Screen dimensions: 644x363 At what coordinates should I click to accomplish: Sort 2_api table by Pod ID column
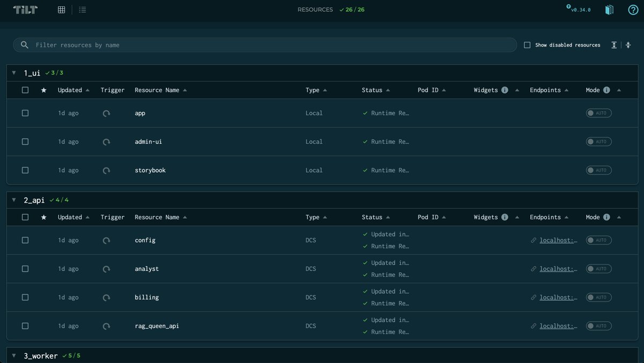click(x=431, y=217)
